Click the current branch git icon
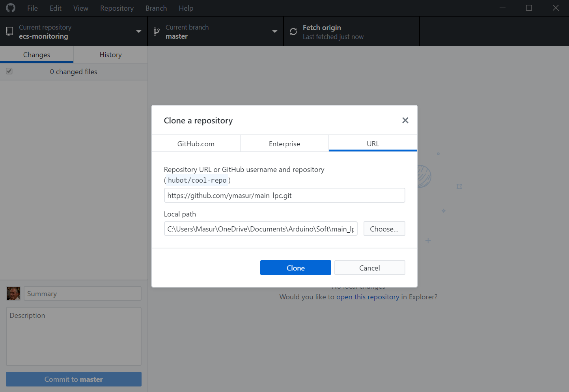This screenshot has height=392, width=569. [x=157, y=32]
